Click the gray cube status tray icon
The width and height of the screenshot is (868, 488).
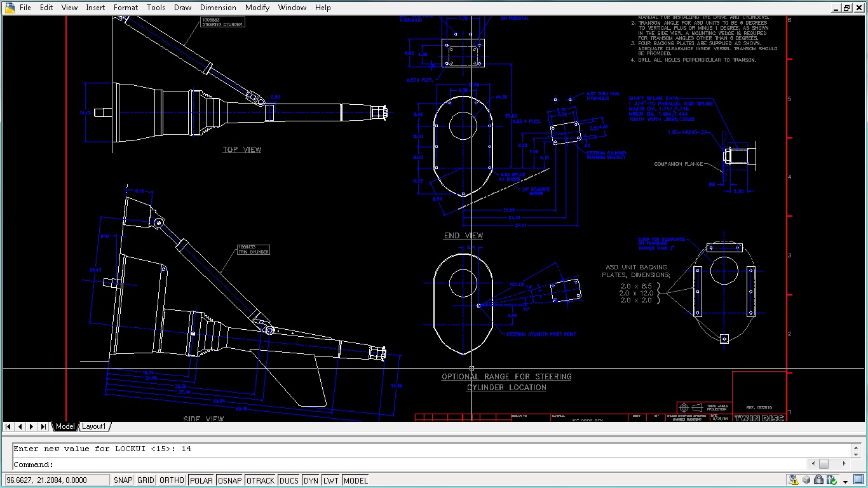806,480
